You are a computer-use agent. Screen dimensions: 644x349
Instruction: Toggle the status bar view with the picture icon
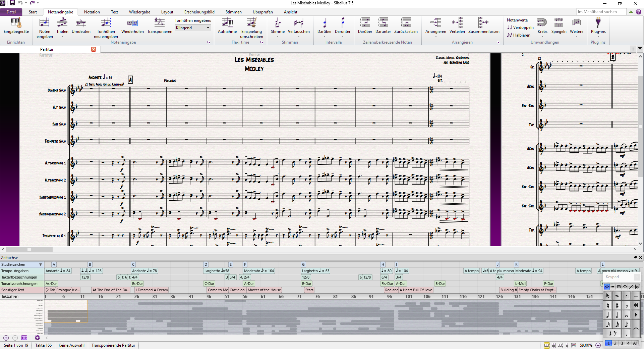[574, 345]
